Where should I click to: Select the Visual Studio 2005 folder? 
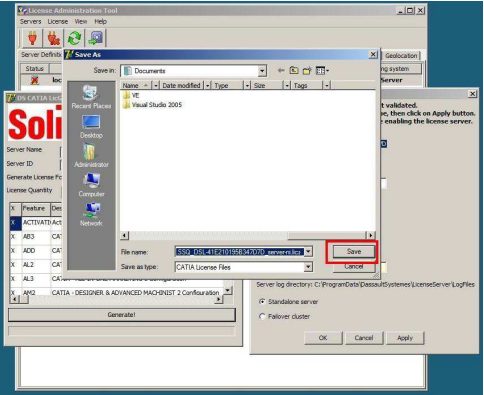tap(153, 105)
